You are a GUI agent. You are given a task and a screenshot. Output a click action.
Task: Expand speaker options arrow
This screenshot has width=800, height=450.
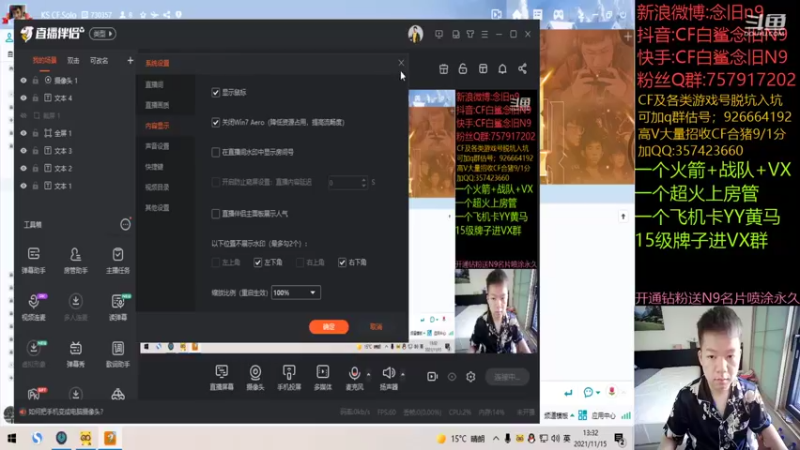click(x=403, y=374)
